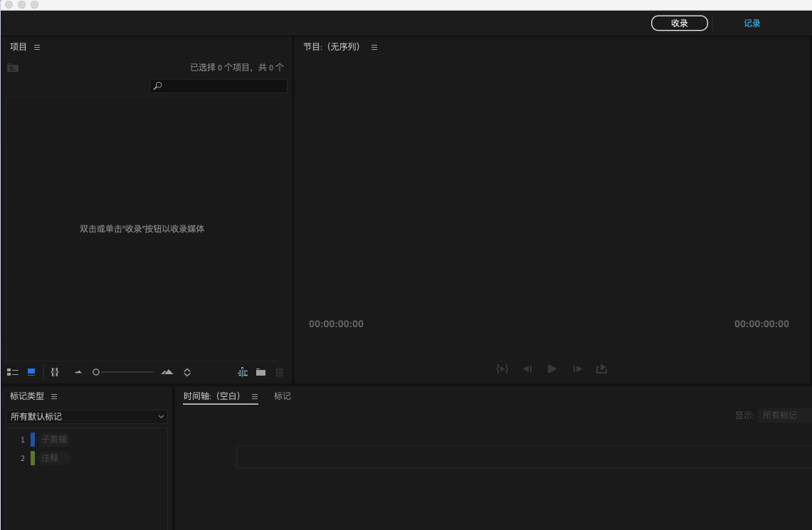Open the 项目 panel menu icon

click(x=37, y=47)
